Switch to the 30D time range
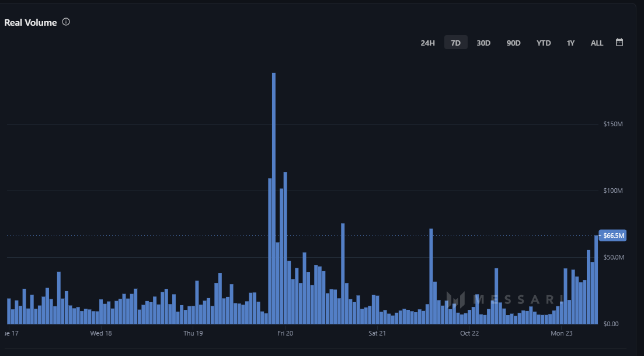 (x=483, y=43)
